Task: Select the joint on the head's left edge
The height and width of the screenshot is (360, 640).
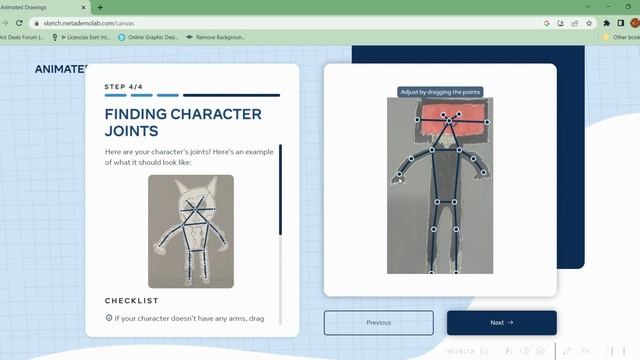Action: tap(417, 120)
